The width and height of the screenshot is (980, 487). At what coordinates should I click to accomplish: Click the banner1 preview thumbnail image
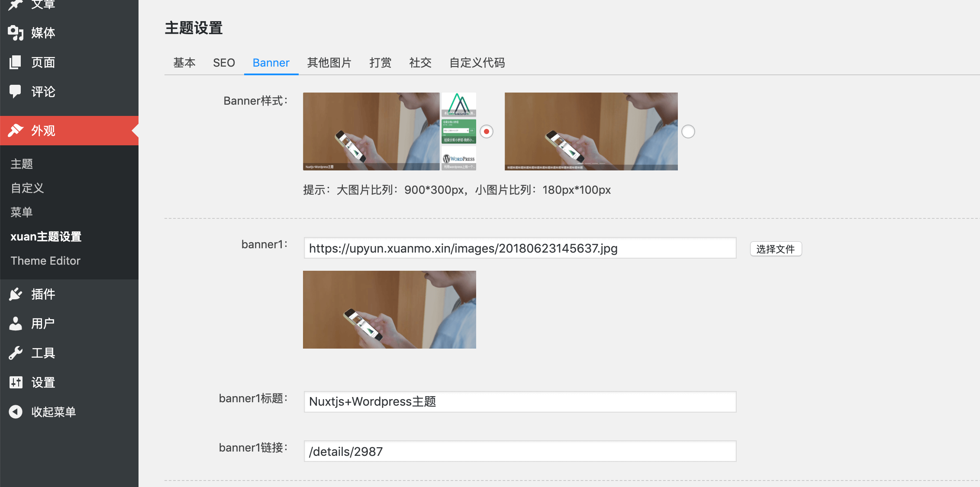pyautogui.click(x=389, y=310)
